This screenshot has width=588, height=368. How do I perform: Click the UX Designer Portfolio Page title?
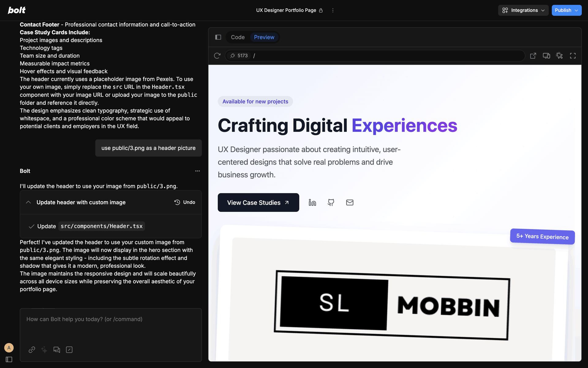coord(286,10)
